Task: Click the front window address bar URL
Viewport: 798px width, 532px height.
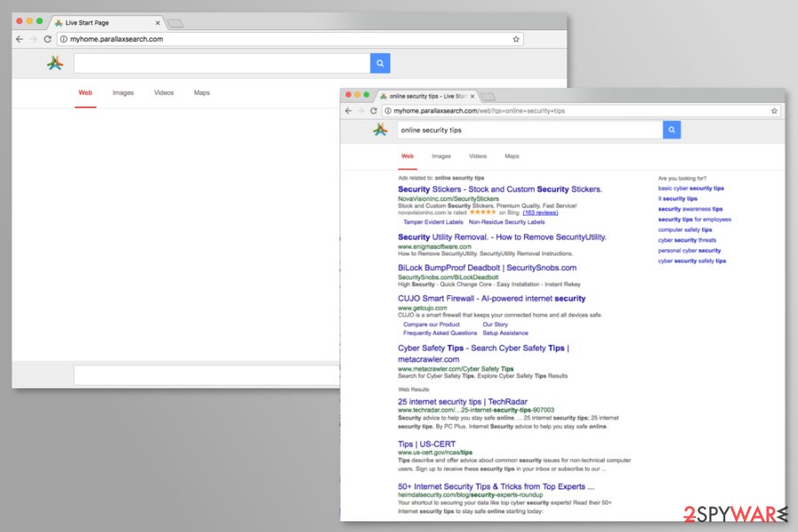Action: coord(581,111)
